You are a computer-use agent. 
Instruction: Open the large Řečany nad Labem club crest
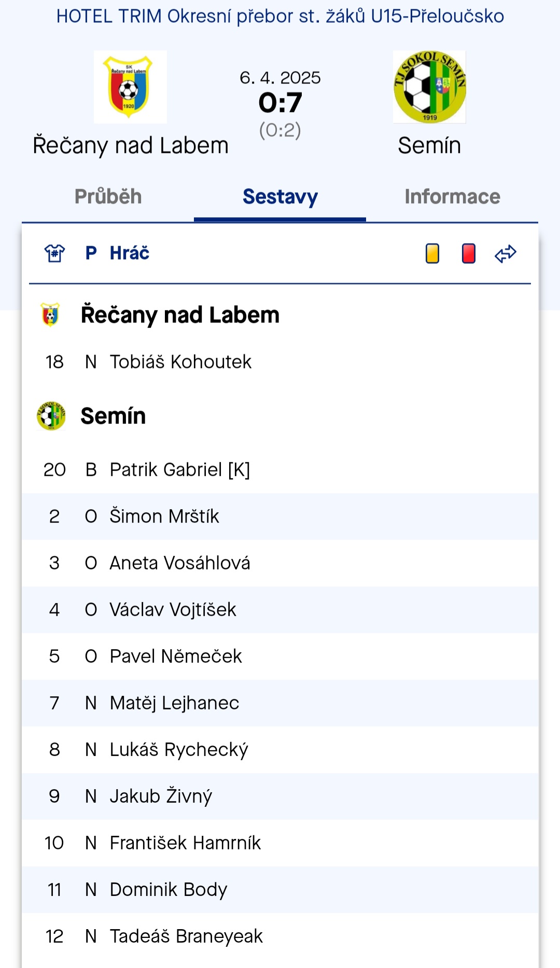[130, 87]
